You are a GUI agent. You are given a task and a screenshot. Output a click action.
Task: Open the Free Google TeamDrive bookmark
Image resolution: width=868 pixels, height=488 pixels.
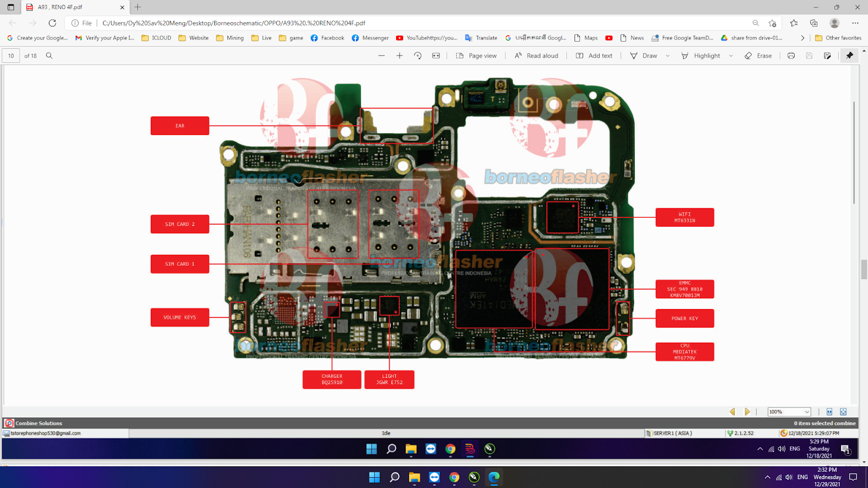coord(682,38)
